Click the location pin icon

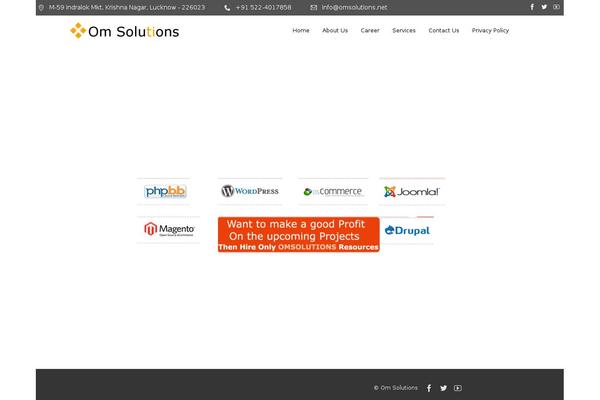pos(41,7)
